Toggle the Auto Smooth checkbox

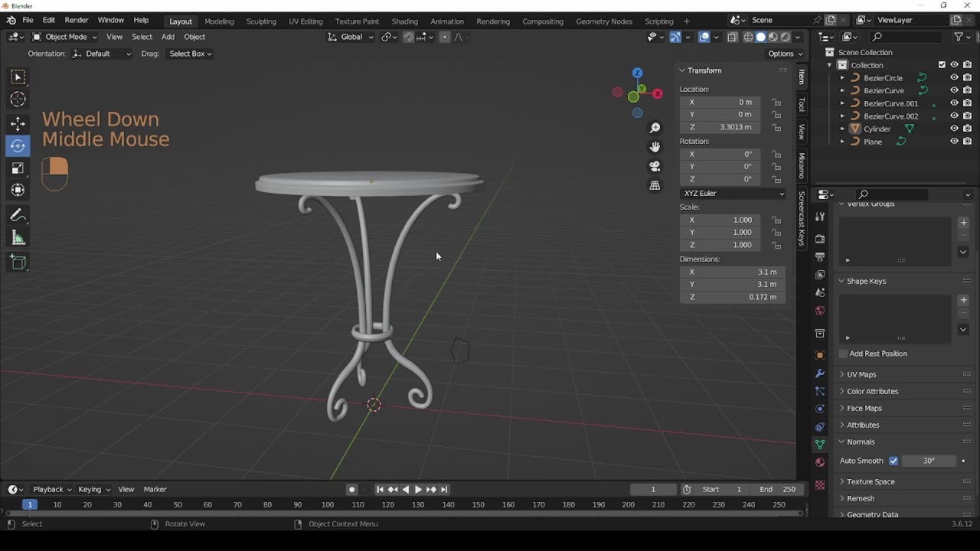pyautogui.click(x=893, y=461)
